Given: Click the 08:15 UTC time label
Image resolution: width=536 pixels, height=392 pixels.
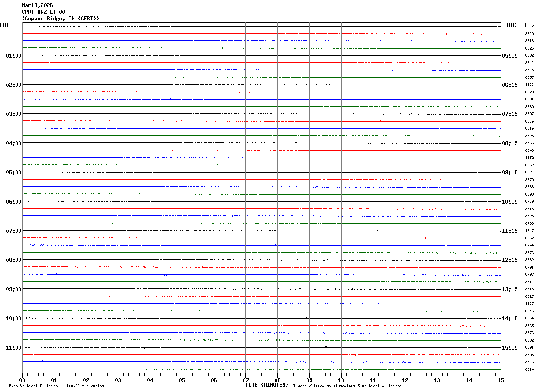Looking at the screenshot, I should (509, 143).
